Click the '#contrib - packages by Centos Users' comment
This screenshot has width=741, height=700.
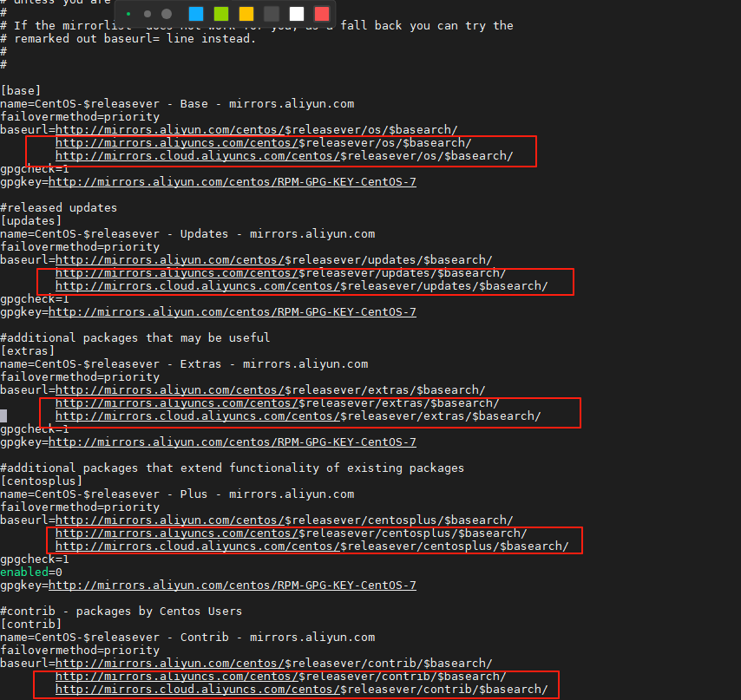click(121, 612)
